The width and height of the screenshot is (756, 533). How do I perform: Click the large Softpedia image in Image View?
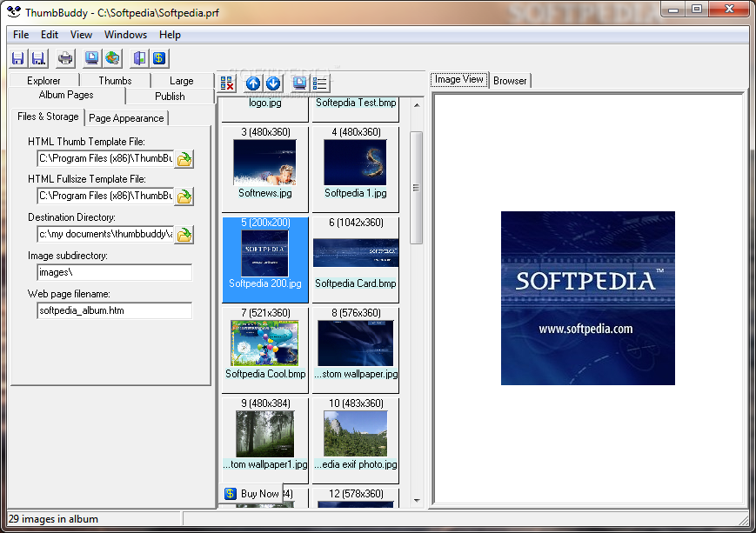588,298
